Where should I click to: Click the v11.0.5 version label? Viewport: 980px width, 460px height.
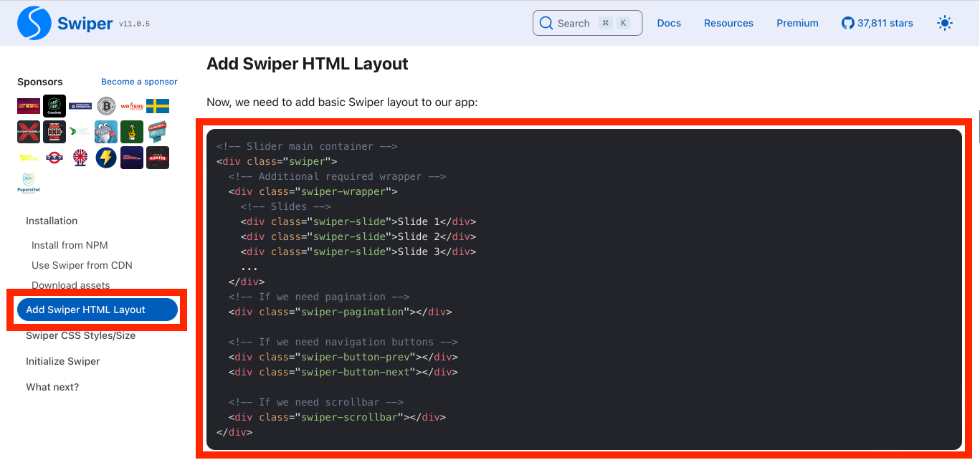pyautogui.click(x=134, y=24)
